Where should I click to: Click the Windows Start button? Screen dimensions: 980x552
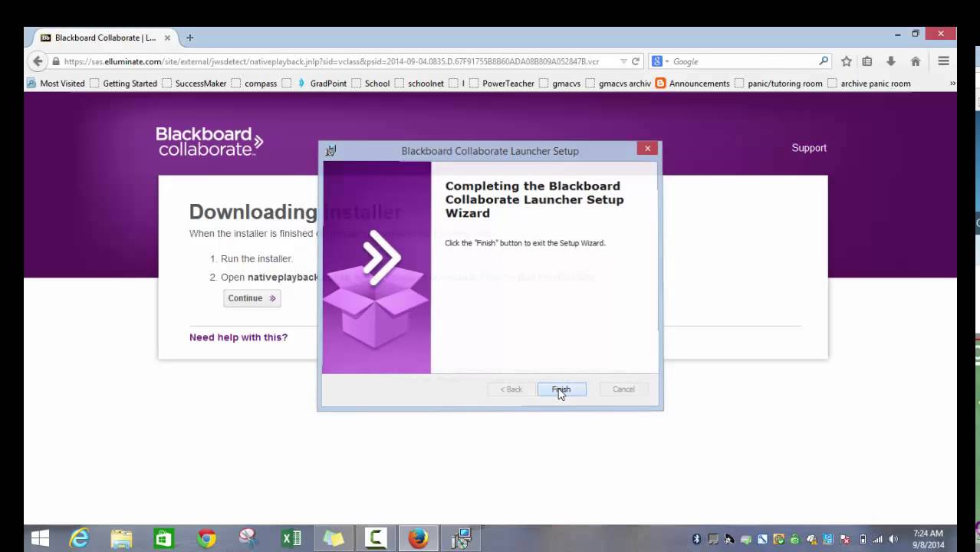tap(41, 538)
